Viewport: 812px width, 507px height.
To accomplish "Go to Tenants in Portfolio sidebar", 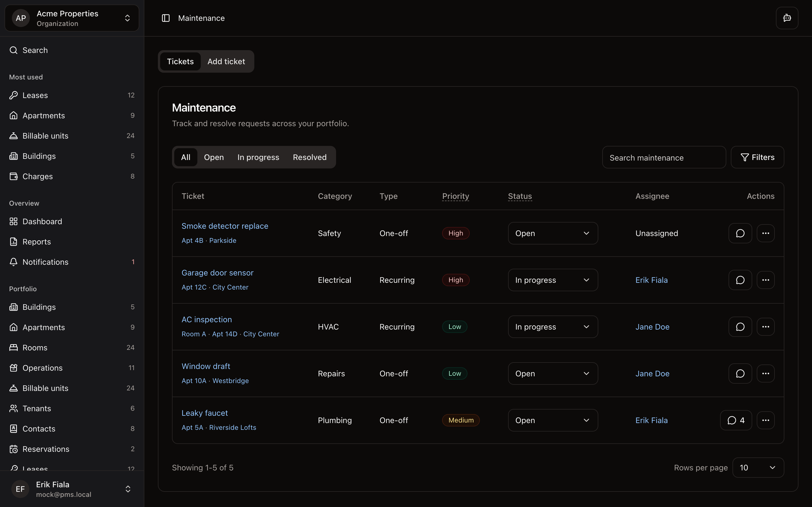I will [x=37, y=408].
